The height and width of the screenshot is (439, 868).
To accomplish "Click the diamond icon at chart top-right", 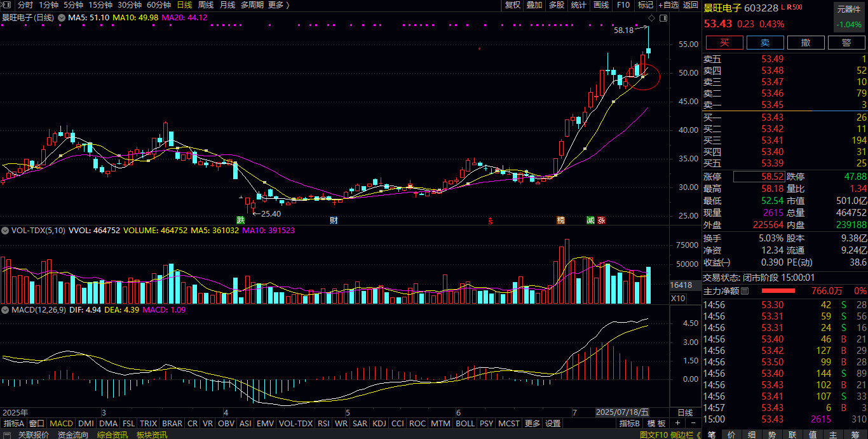I will point(663,18).
